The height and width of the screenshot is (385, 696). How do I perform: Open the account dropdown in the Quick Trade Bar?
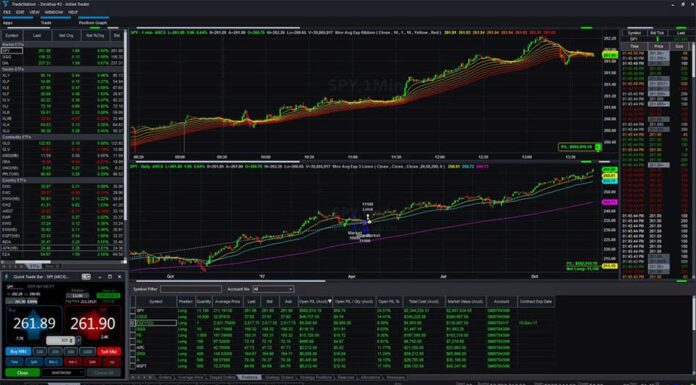point(63,373)
